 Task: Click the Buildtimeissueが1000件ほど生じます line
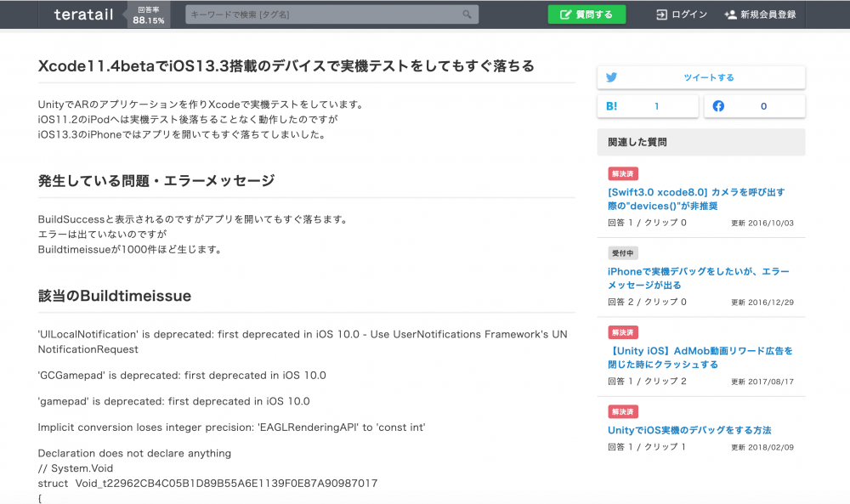pyautogui.click(x=129, y=250)
